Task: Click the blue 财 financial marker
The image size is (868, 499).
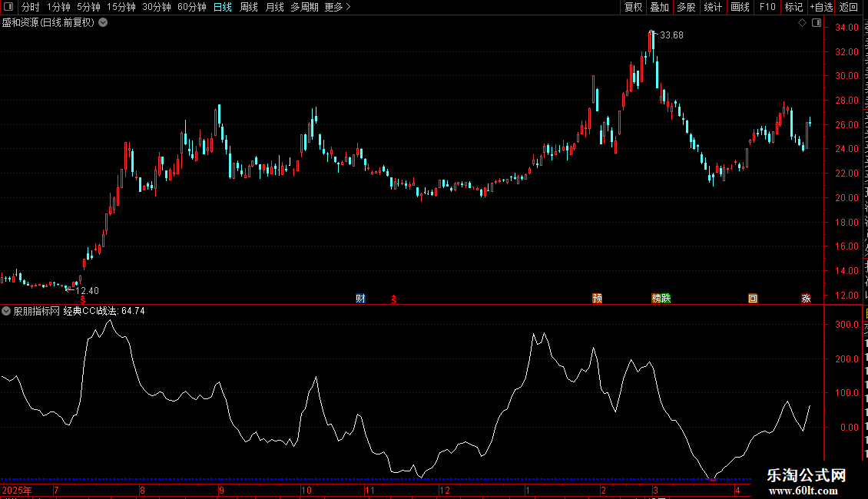Action: 360,299
